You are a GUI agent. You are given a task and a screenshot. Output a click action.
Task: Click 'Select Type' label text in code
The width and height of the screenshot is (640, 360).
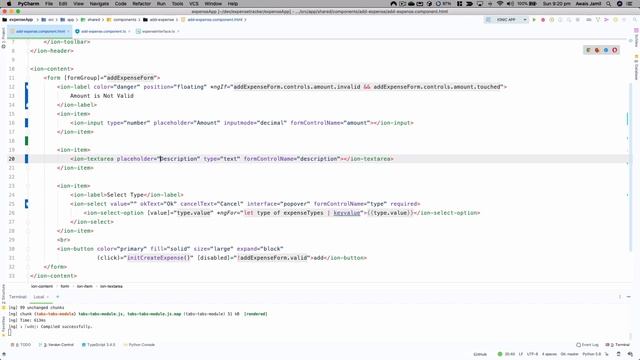click(125, 195)
